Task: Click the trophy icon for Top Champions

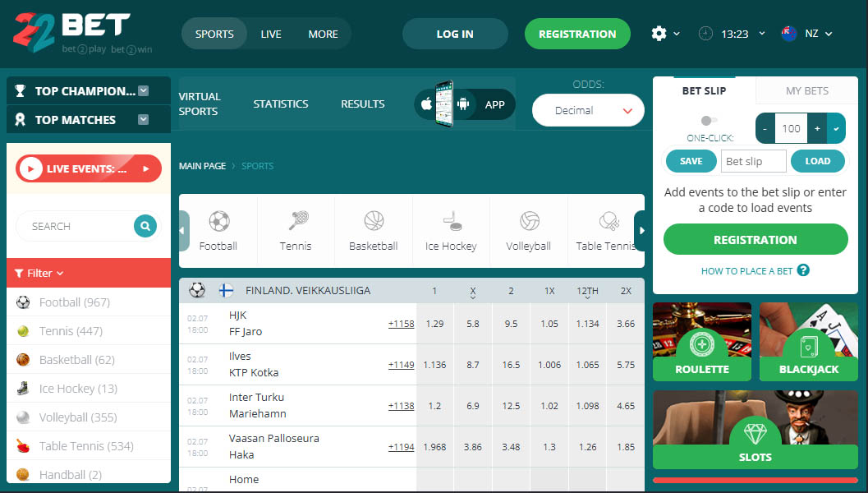Action: point(20,91)
